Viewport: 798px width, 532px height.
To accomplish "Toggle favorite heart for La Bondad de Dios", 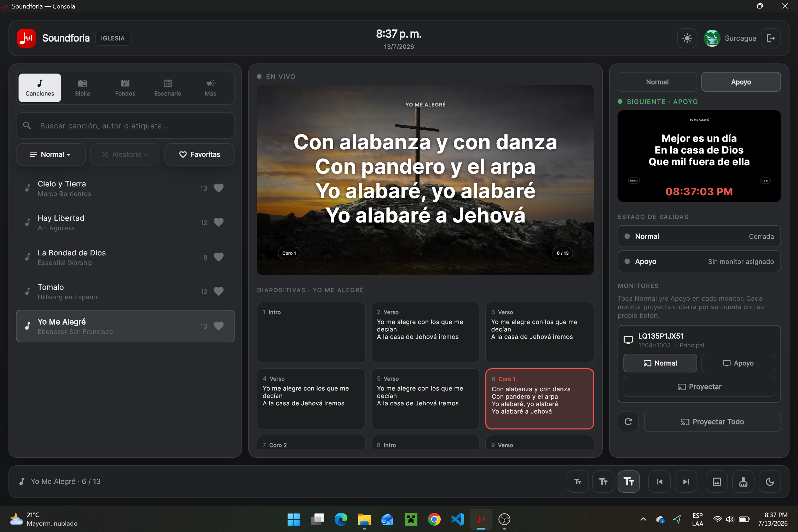I will (219, 257).
